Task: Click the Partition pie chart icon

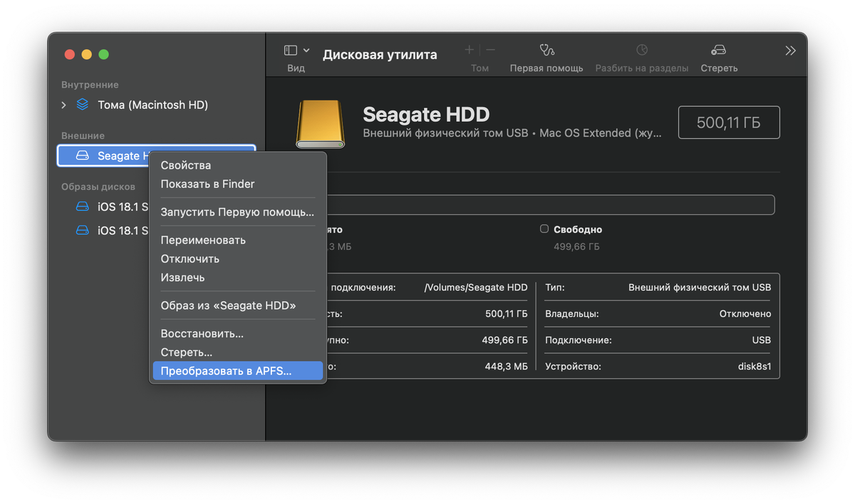Action: (x=642, y=51)
